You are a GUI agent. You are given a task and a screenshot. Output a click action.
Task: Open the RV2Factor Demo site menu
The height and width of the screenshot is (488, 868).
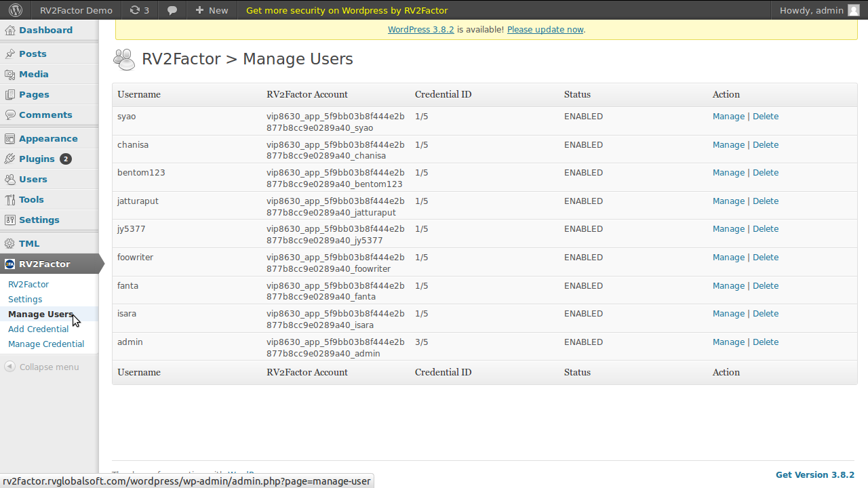[76, 10]
